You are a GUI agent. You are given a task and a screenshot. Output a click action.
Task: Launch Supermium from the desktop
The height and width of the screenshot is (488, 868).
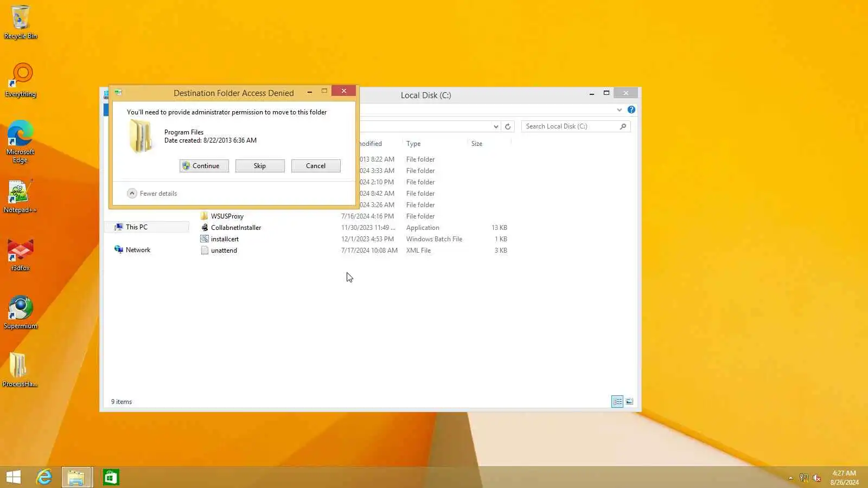tap(21, 312)
